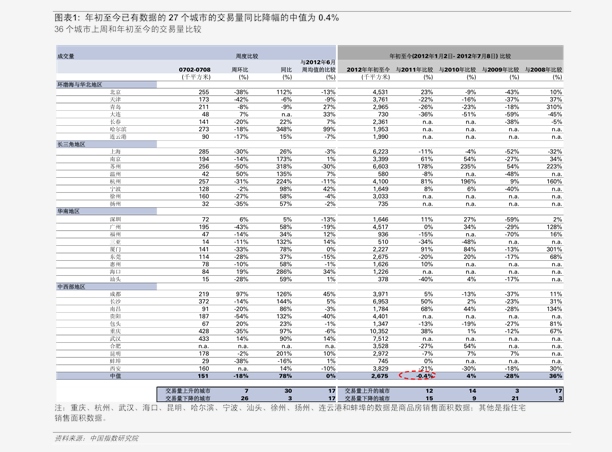This screenshot has height=452, width=612.
Task: Click the chart title starting with 图表1
Action: [x=196, y=18]
